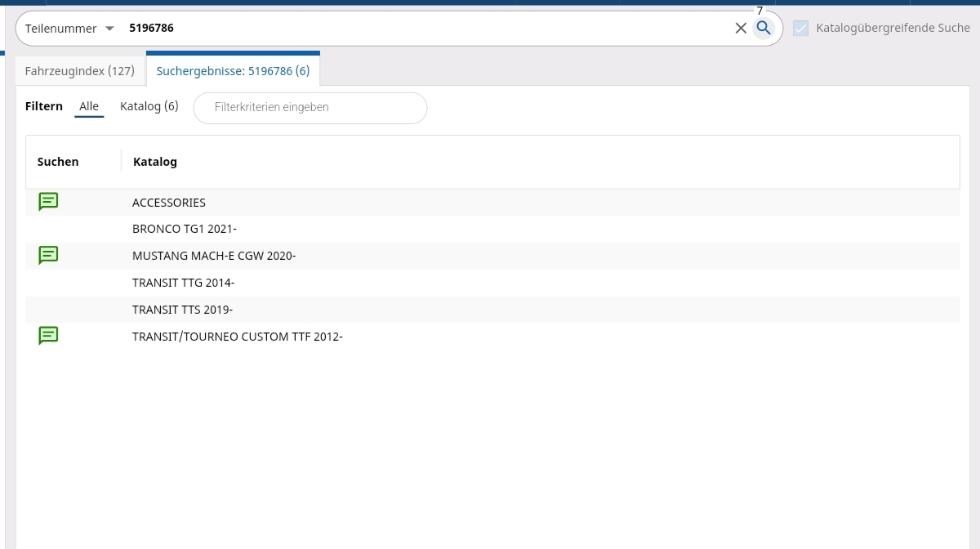This screenshot has height=549, width=980.
Task: Open TRANSIT/TOURNEO CUSTOM TTF 2012- catalog
Action: (x=237, y=337)
